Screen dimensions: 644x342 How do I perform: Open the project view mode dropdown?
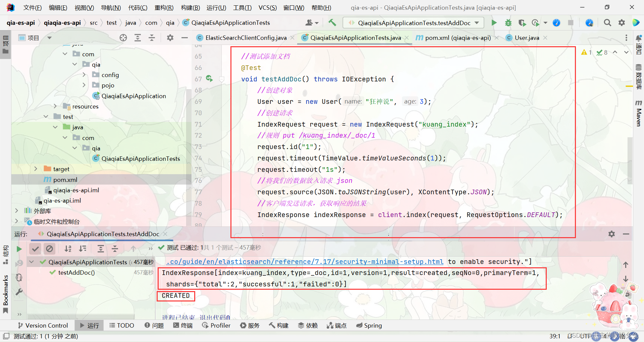49,38
